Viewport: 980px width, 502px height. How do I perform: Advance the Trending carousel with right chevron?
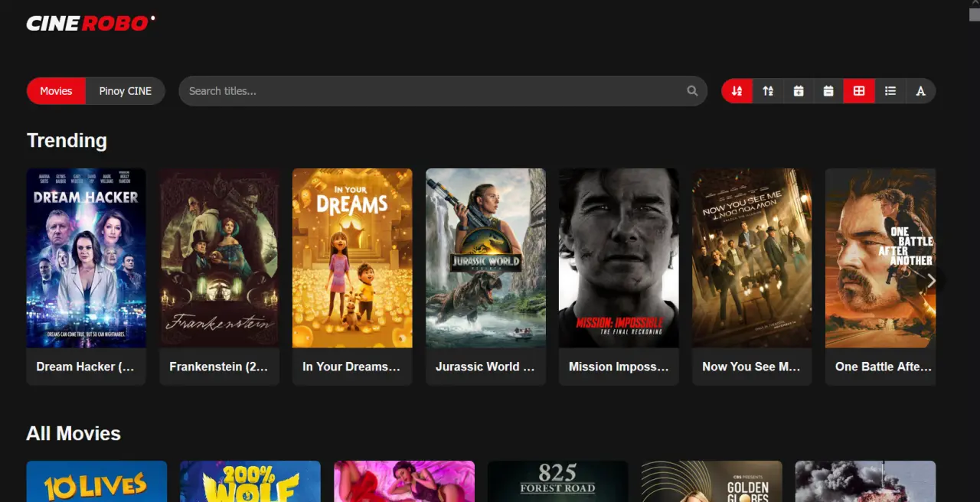(x=931, y=281)
